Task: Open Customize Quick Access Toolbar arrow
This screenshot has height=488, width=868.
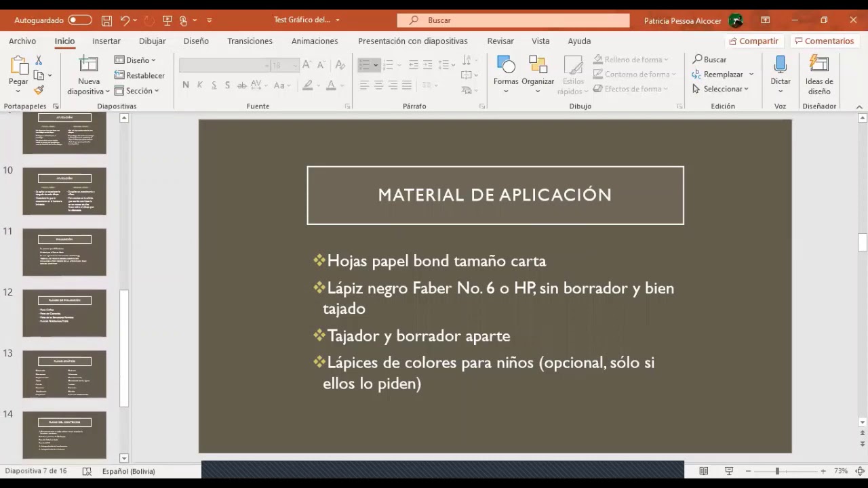Action: [x=209, y=20]
